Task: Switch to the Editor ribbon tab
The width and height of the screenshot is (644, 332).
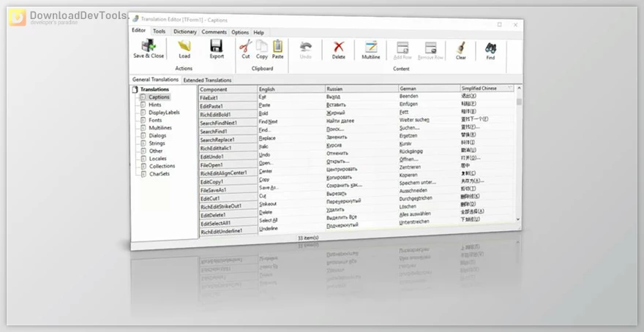Action: [x=139, y=30]
